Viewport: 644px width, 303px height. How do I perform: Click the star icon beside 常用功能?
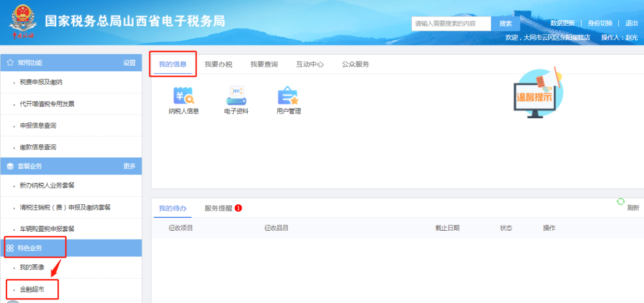(10, 62)
